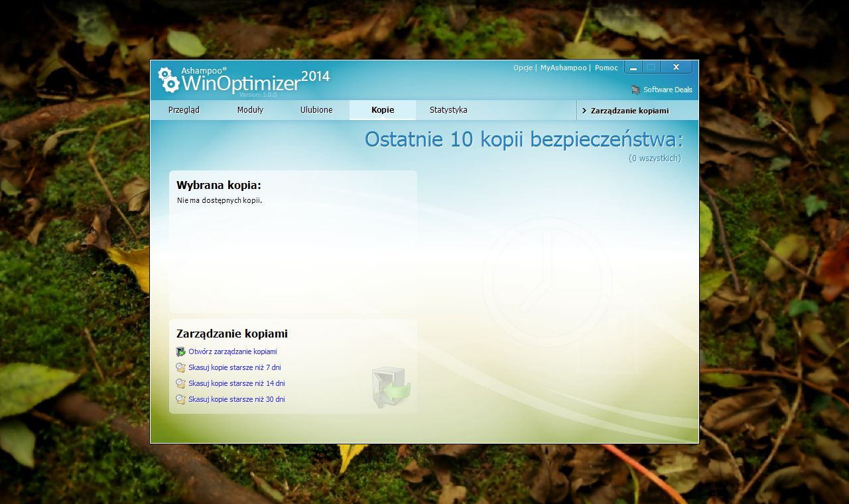Image resolution: width=849 pixels, height=504 pixels.
Task: Open the Moduły tab
Action: [x=250, y=110]
